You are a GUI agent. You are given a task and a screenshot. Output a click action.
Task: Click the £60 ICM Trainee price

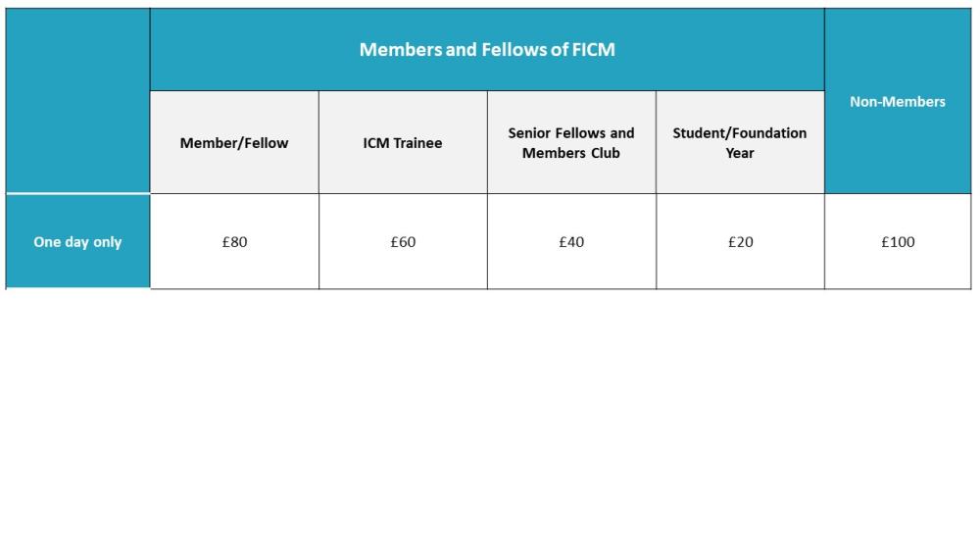tap(403, 242)
